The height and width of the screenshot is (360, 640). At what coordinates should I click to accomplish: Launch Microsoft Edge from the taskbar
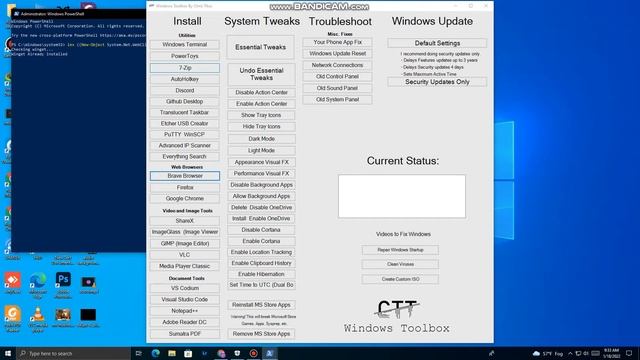(x=156, y=353)
